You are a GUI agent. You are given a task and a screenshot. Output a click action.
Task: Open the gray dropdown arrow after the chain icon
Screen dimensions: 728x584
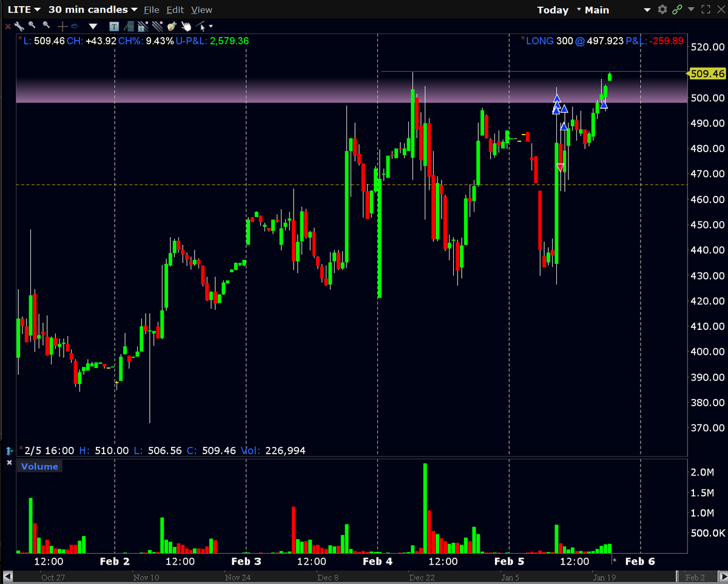click(691, 10)
